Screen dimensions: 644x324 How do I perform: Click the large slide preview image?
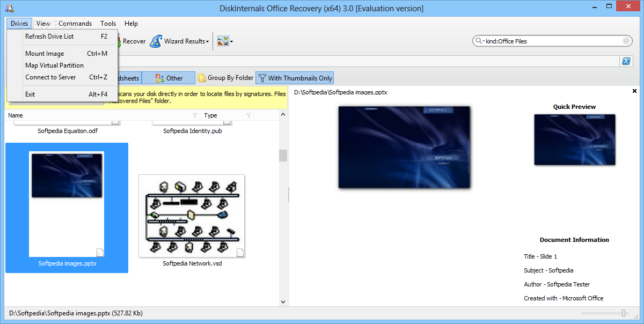(x=404, y=147)
